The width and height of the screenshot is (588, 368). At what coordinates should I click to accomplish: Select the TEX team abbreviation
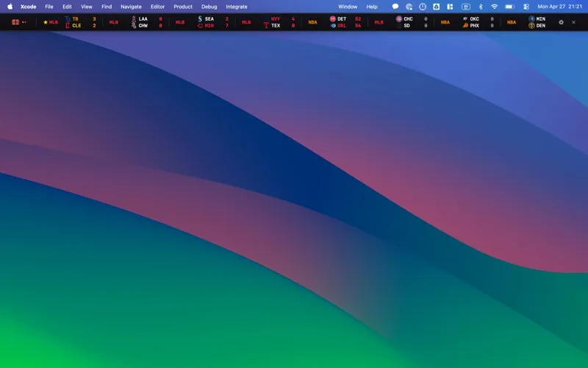click(x=276, y=26)
